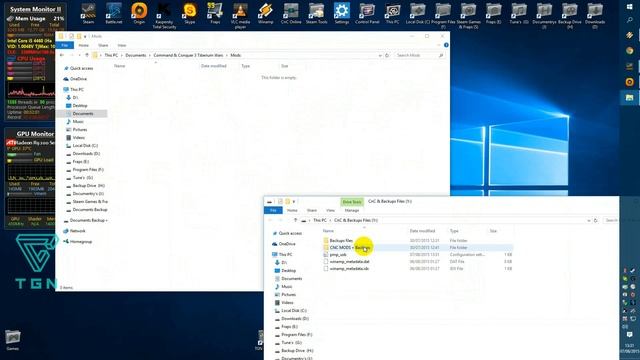The height and width of the screenshot is (360, 640).
Task: Open the Backup Drive (H:) desktop shortcut
Action: 569,16
